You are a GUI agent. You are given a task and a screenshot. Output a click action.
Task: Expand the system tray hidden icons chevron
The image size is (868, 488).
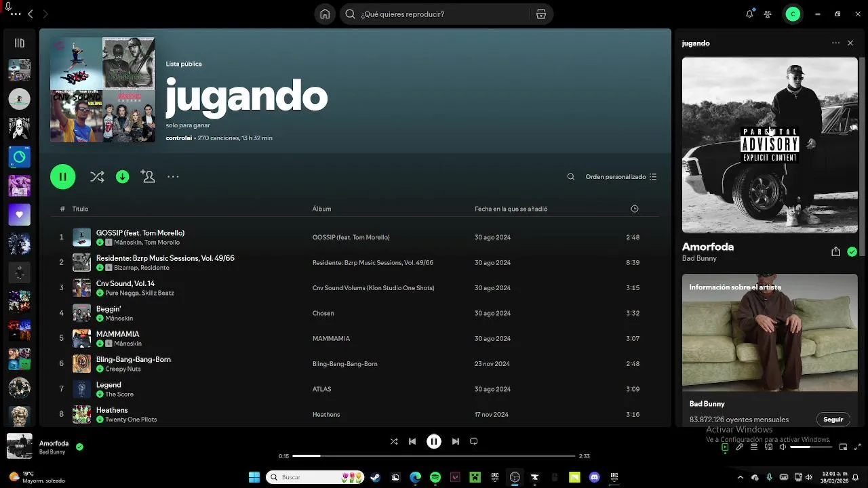coord(741,477)
